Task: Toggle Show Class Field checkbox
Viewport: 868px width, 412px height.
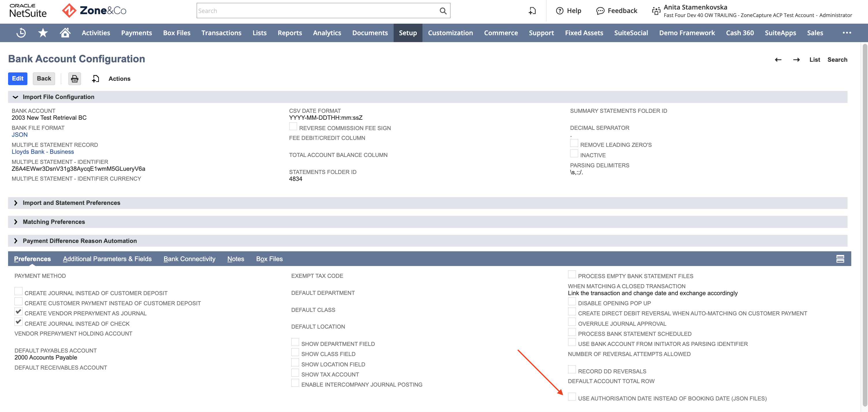Action: 295,352
